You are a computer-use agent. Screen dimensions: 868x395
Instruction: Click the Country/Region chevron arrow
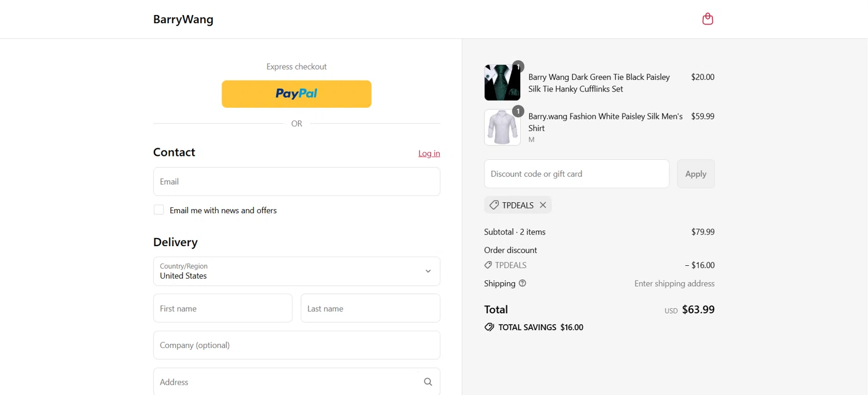click(x=428, y=271)
